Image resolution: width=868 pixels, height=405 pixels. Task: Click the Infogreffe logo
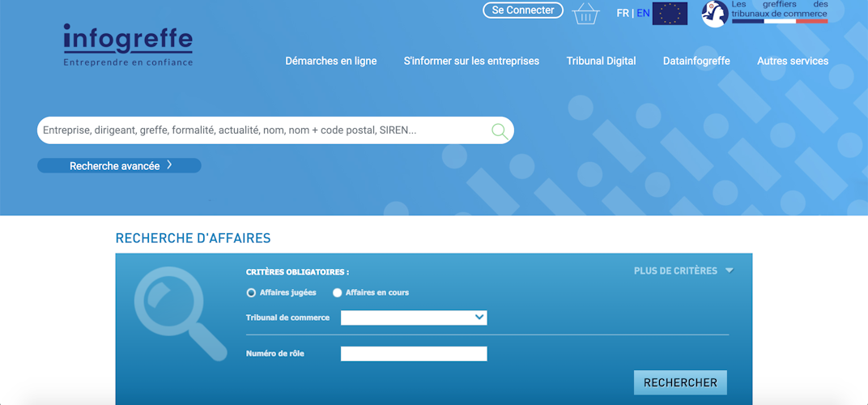point(128,45)
